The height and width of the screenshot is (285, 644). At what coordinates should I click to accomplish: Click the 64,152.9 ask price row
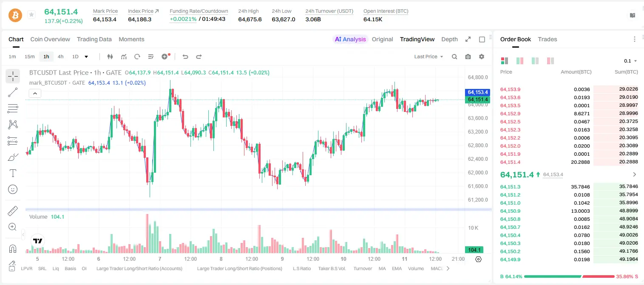569,114
